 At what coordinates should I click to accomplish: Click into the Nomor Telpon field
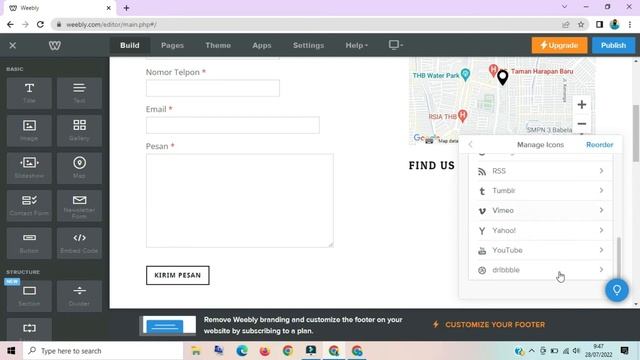[x=213, y=88]
